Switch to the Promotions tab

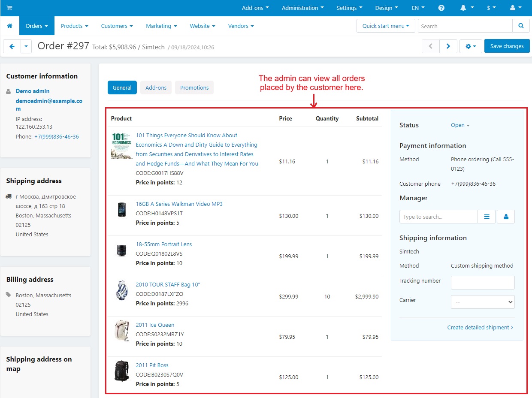click(x=194, y=87)
